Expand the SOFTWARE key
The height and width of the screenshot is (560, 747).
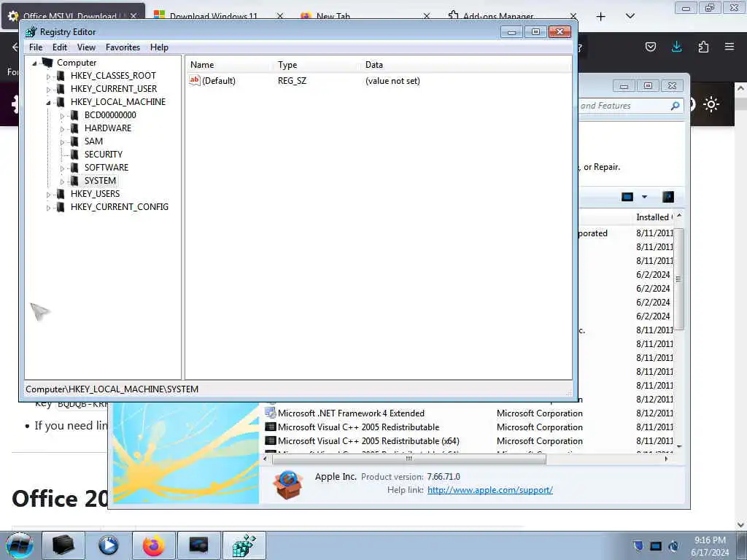(62, 168)
